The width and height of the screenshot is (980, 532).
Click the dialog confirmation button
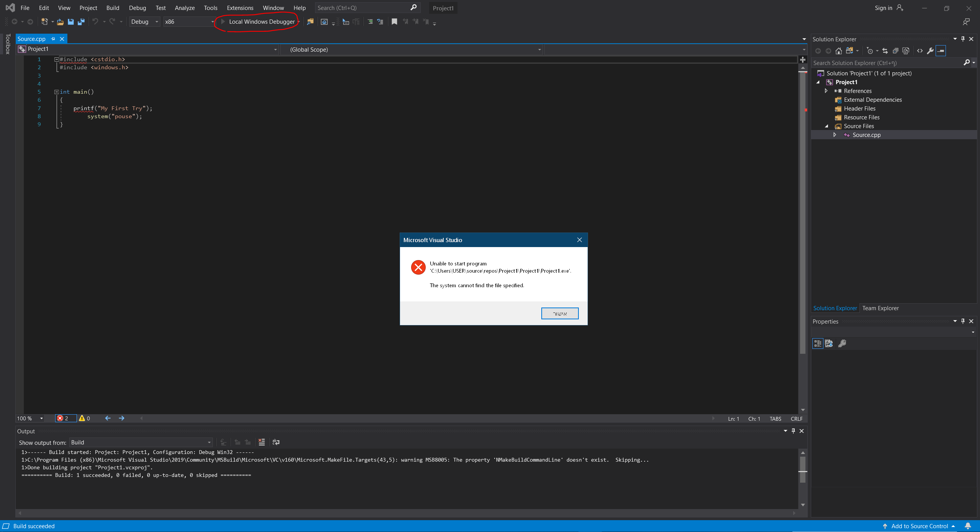pyautogui.click(x=560, y=314)
